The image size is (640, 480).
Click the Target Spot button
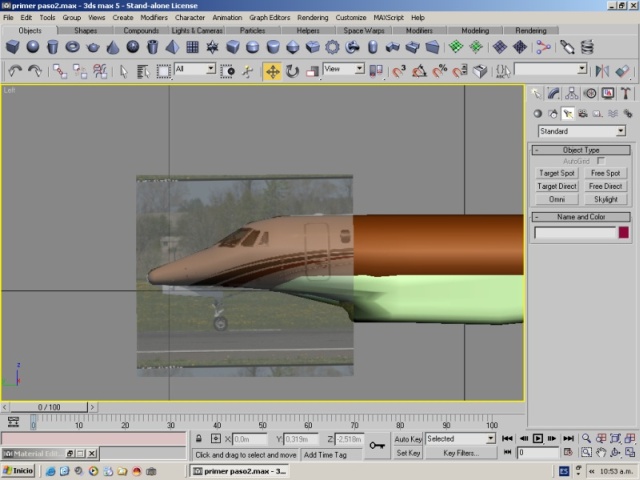[x=556, y=173]
